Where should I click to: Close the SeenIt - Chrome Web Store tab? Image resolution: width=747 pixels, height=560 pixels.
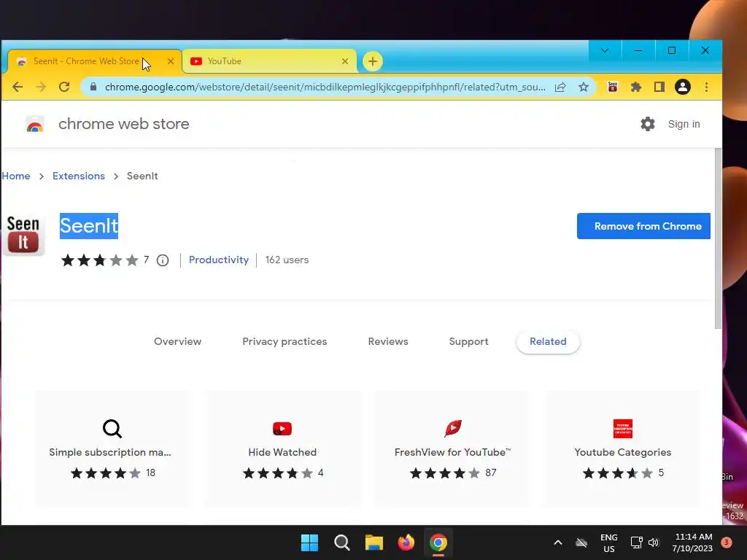click(x=171, y=61)
